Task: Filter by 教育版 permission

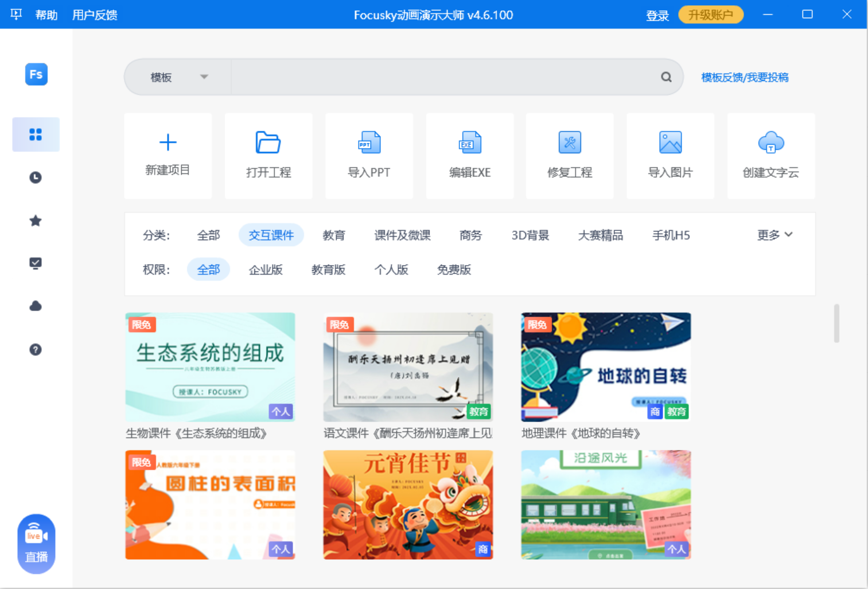Action: (328, 270)
